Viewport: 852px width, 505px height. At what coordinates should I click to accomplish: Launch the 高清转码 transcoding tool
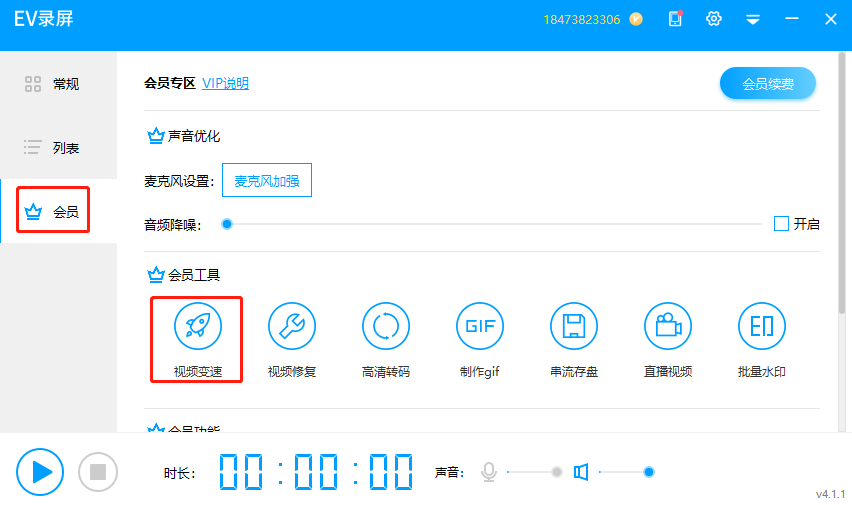pos(386,340)
